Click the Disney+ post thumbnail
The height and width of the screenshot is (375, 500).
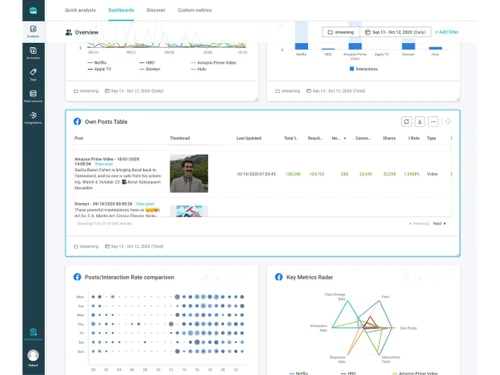pyautogui.click(x=189, y=211)
